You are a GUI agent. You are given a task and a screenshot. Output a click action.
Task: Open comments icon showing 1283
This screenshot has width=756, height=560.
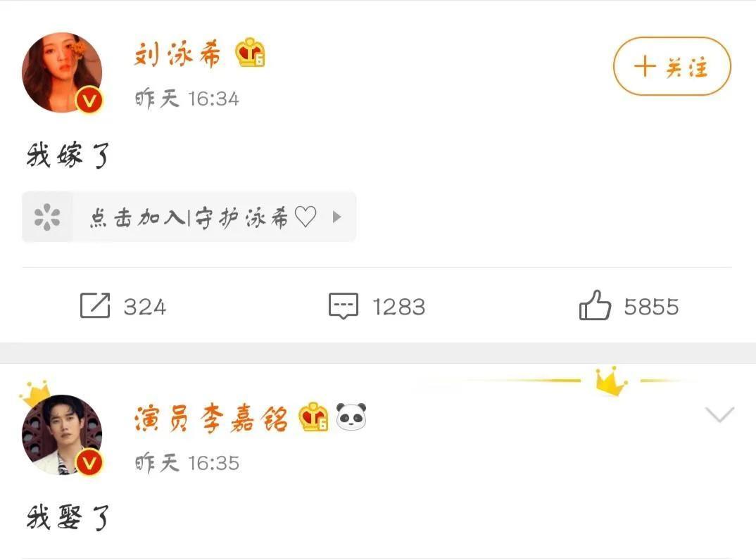(344, 306)
